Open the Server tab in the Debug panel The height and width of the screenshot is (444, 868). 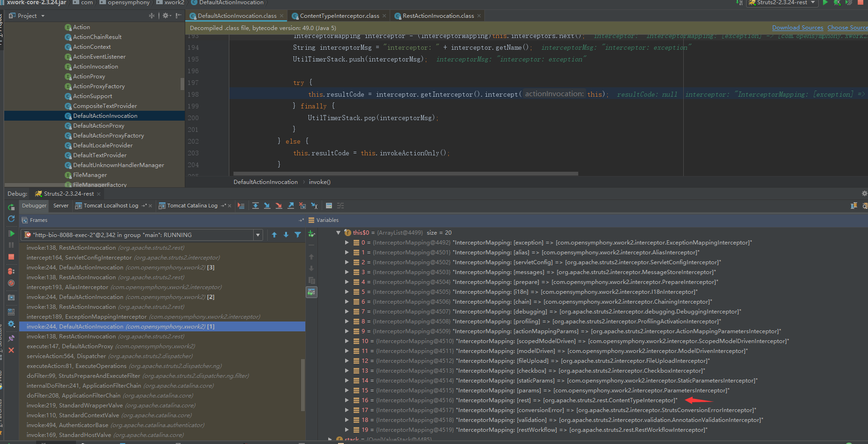(x=60, y=206)
